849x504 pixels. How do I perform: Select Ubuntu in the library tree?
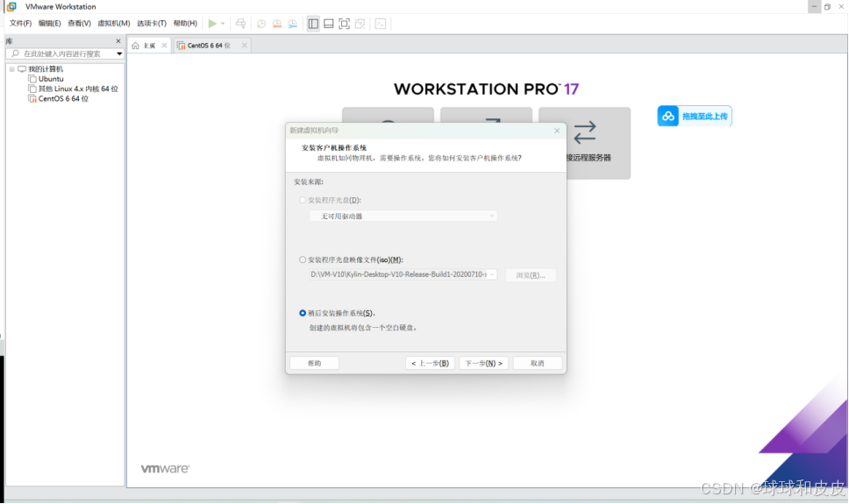[x=51, y=79]
